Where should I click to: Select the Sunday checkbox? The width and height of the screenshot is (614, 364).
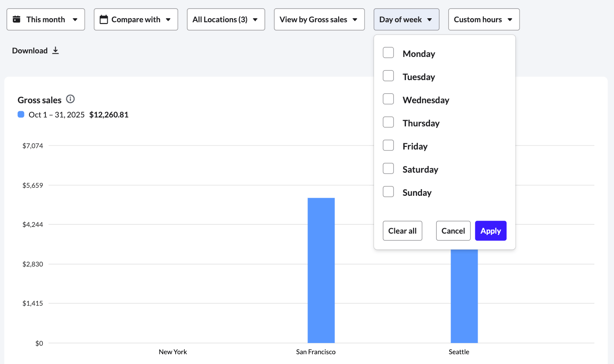(388, 191)
